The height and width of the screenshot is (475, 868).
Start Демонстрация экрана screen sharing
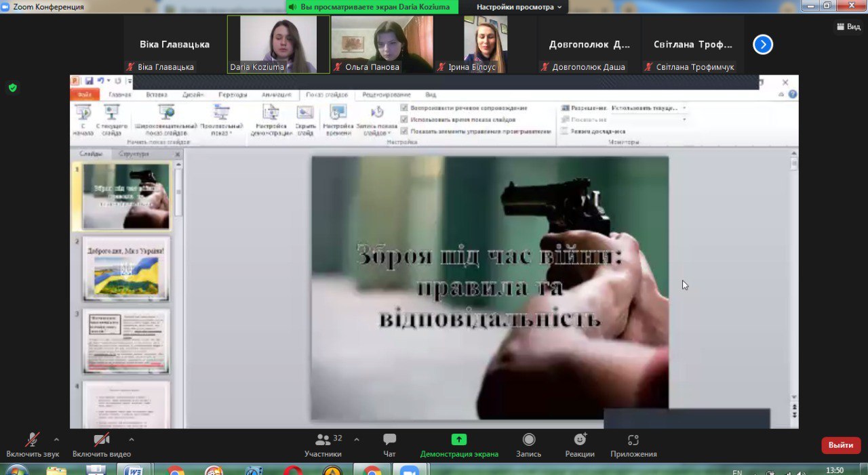[x=459, y=440]
